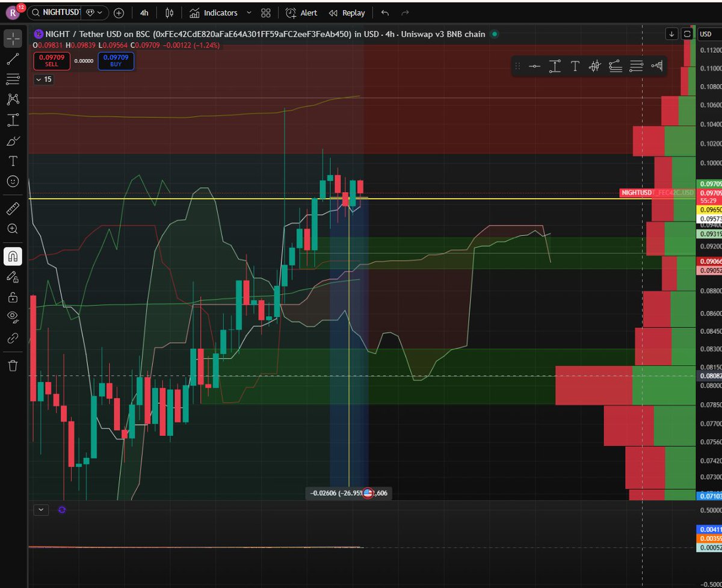The height and width of the screenshot is (588, 722).
Task: Pick the long position forecasting tool
Action: (13, 120)
